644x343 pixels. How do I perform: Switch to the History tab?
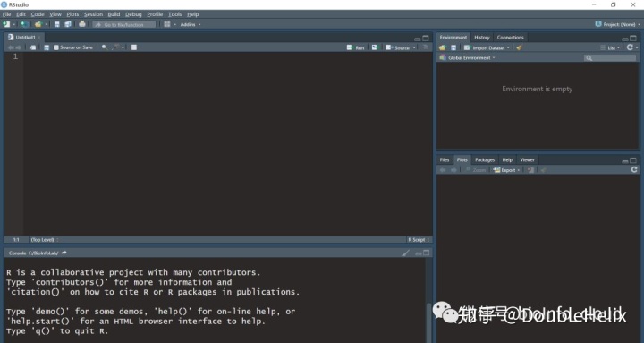click(482, 37)
